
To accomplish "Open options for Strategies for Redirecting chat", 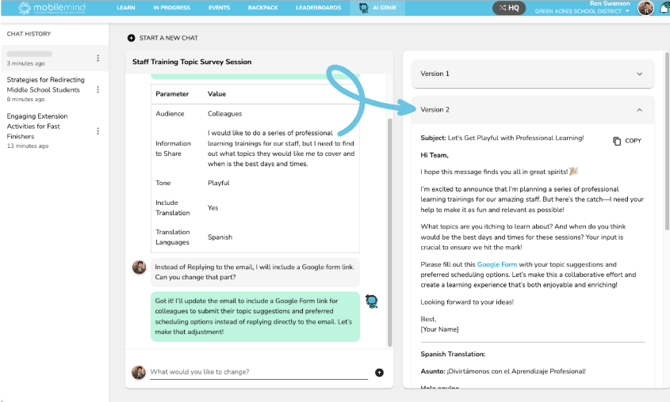I will 98,89.
